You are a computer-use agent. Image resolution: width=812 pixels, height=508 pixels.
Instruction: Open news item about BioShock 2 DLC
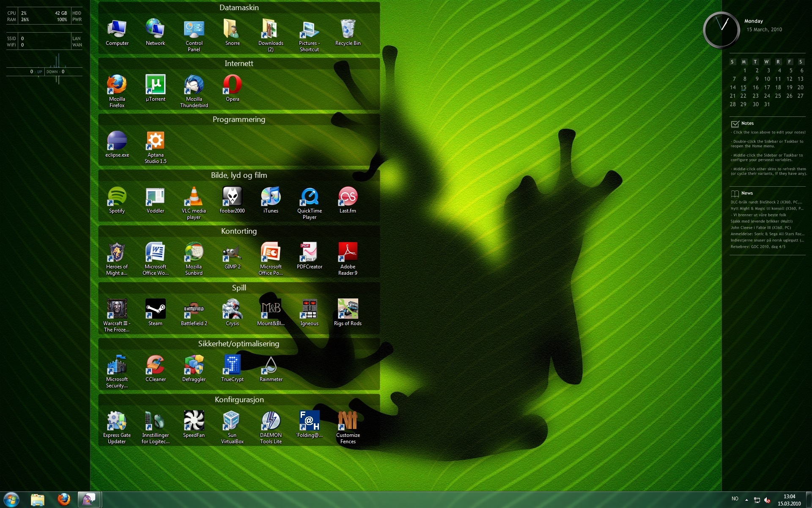coord(766,202)
